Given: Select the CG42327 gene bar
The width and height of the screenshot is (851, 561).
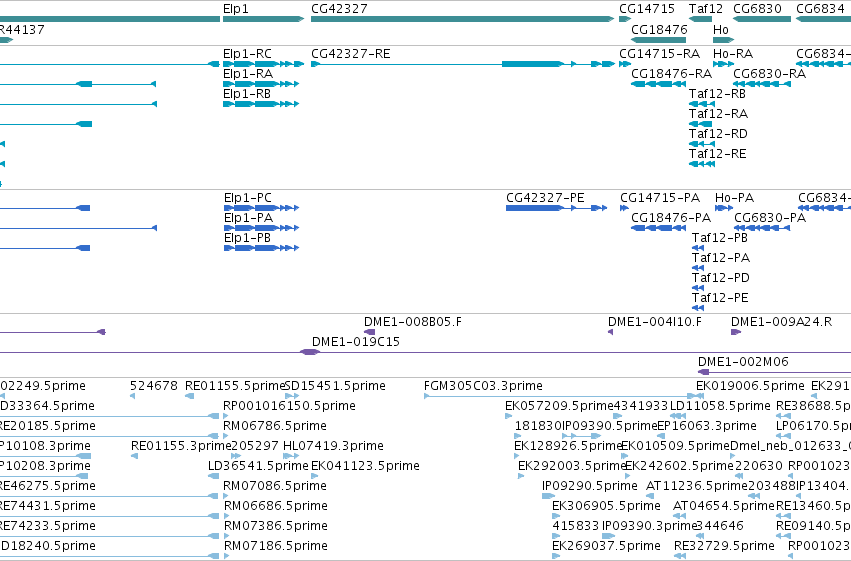Looking at the screenshot, I should pyautogui.click(x=462, y=19).
